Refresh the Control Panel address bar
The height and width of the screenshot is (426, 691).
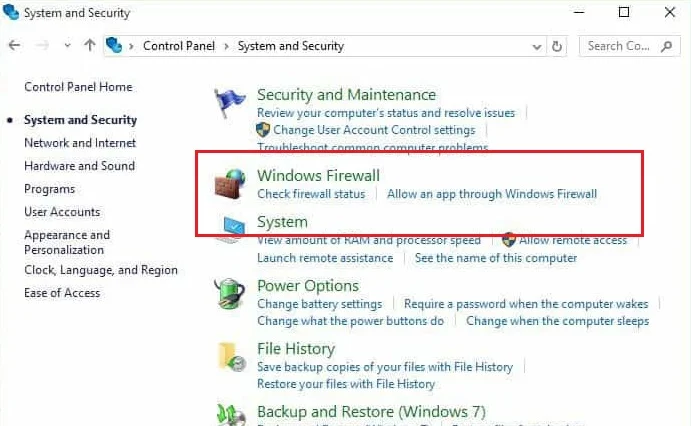click(558, 46)
